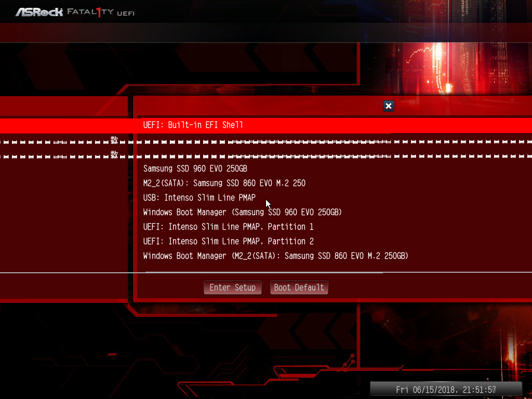This screenshot has height=399, width=532.
Task: Click the ASRock logo
Action: point(39,12)
